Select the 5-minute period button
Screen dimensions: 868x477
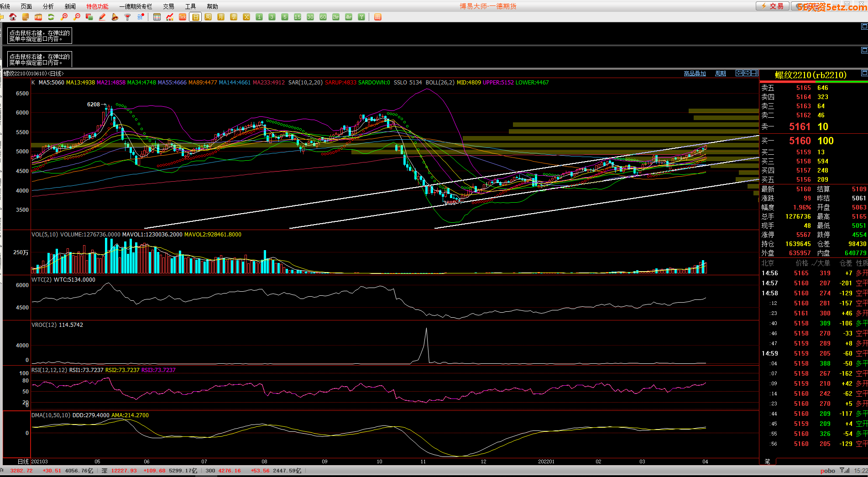[x=285, y=17]
